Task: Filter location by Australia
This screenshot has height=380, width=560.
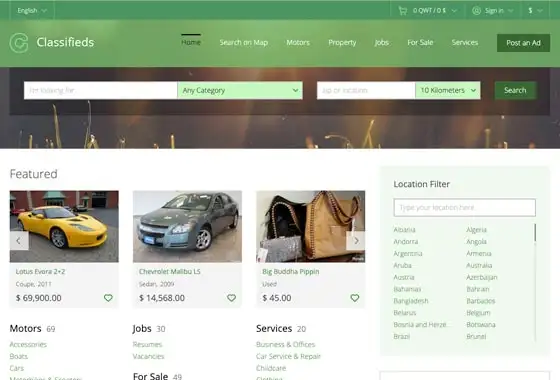Action: (x=479, y=265)
